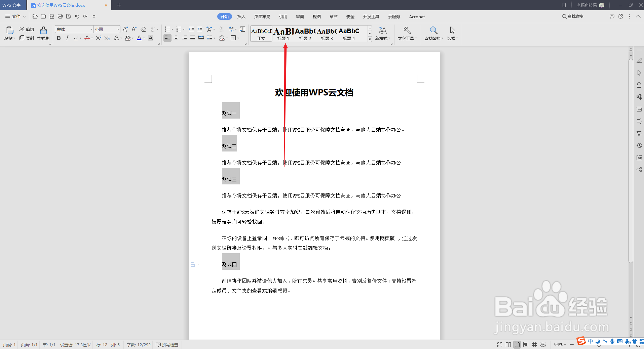Toggle subscript formatting
Image resolution: width=644 pixels, height=349 pixels.
pyautogui.click(x=107, y=38)
